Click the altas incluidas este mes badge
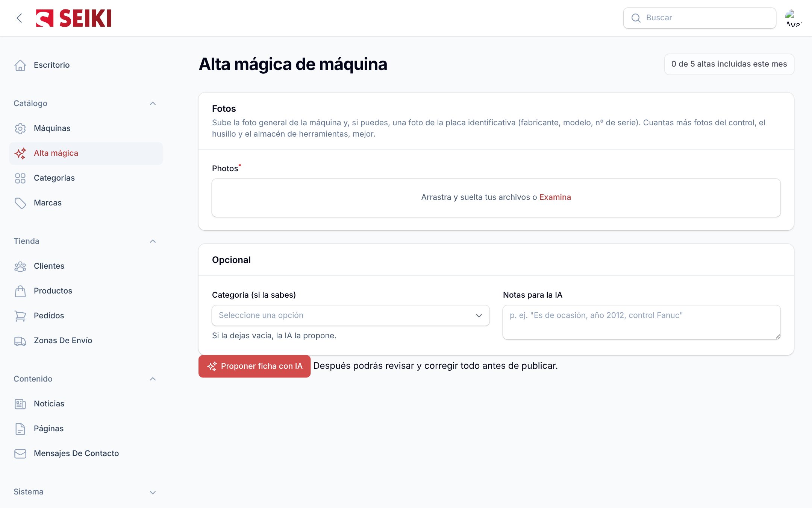The image size is (812, 508). 729,64
